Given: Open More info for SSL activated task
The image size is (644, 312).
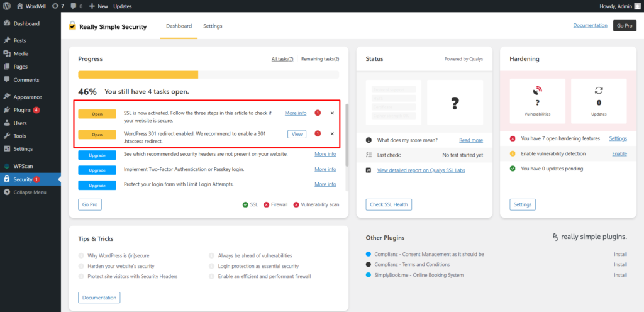Looking at the screenshot, I should click(x=296, y=113).
